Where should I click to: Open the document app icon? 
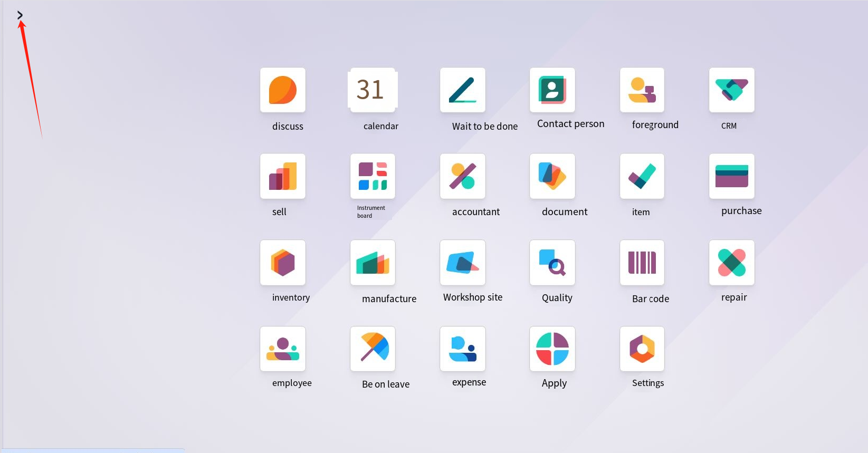tap(552, 176)
